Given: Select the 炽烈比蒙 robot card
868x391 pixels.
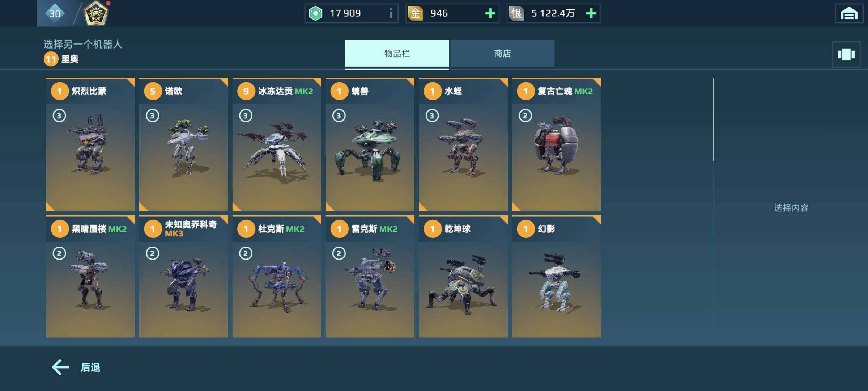Looking at the screenshot, I should point(90,144).
